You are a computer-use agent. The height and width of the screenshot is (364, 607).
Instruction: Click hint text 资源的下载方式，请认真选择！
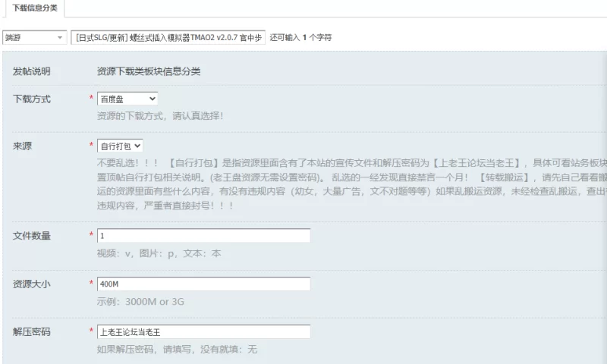pos(160,116)
